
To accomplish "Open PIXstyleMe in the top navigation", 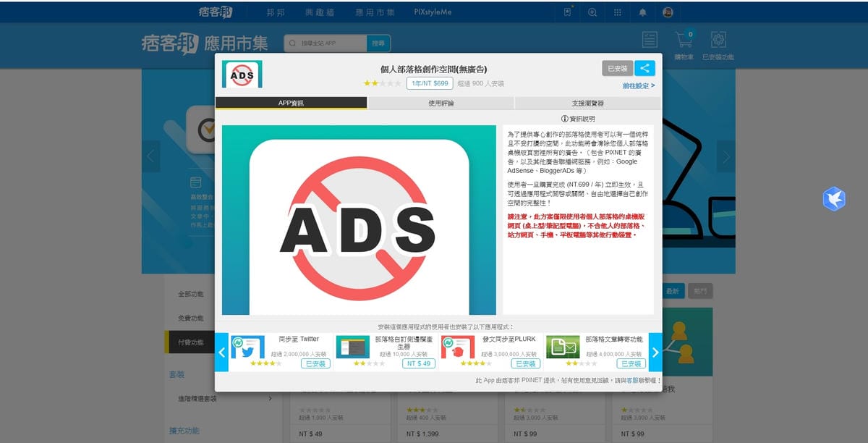I will click(433, 12).
